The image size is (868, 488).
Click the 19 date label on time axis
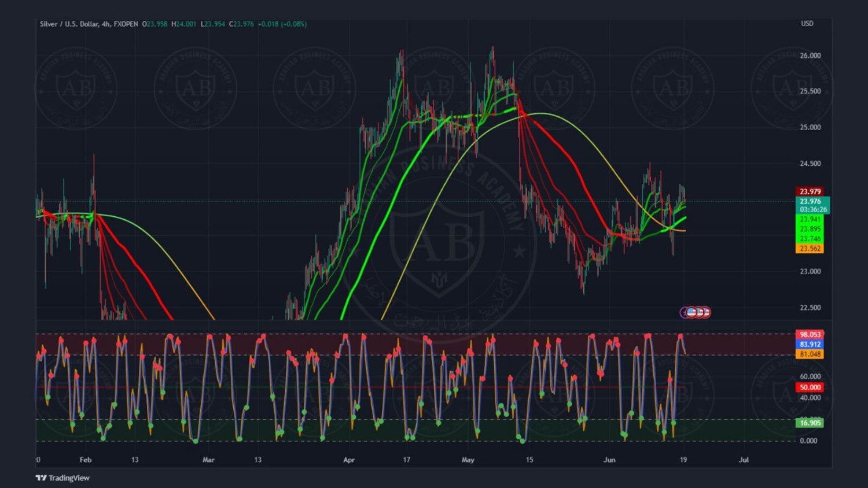pyautogui.click(x=683, y=460)
